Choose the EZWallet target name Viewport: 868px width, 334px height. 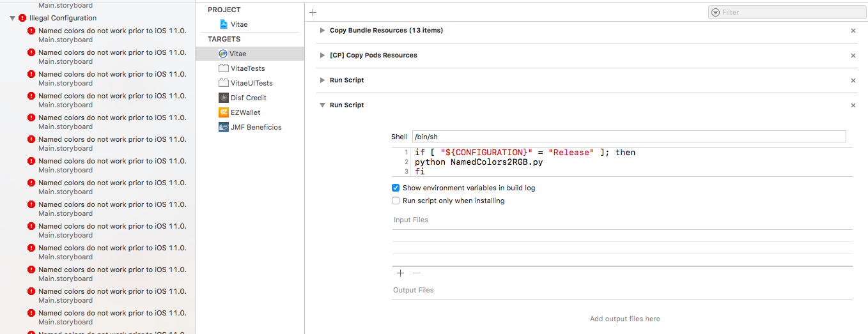tap(245, 112)
